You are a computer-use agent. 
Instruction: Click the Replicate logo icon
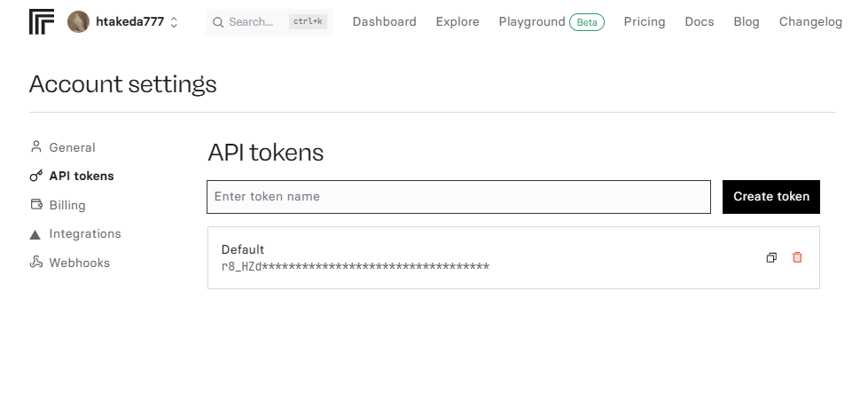[42, 22]
